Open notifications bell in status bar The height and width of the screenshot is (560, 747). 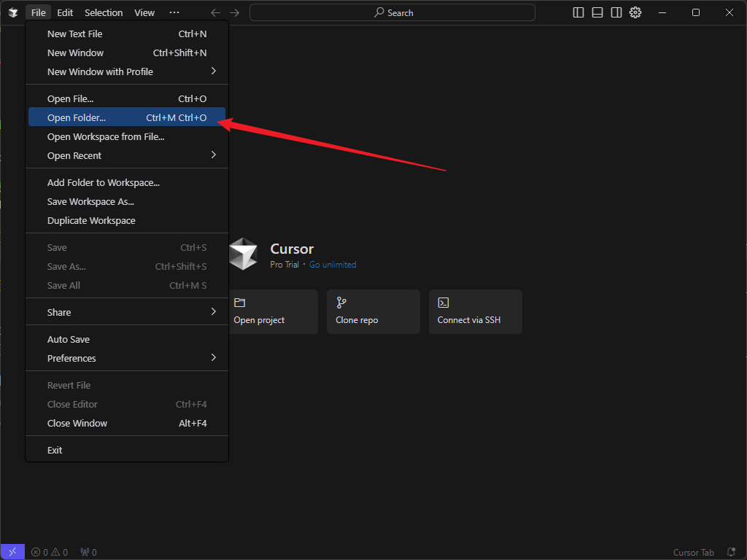tap(731, 553)
